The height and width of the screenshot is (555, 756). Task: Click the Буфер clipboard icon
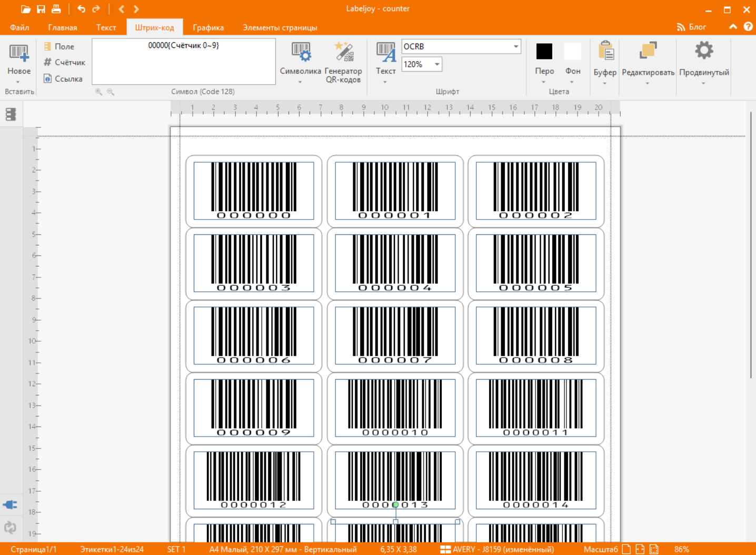(x=605, y=52)
